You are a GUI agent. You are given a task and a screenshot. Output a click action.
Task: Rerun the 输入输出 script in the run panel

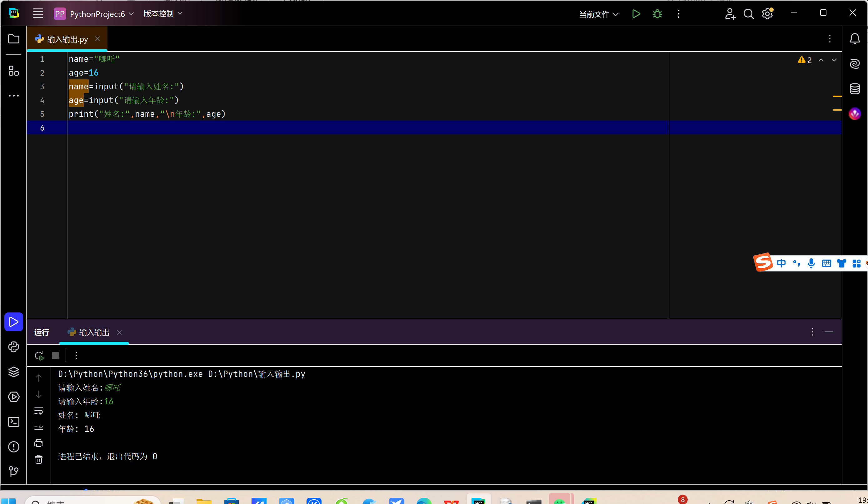(39, 356)
